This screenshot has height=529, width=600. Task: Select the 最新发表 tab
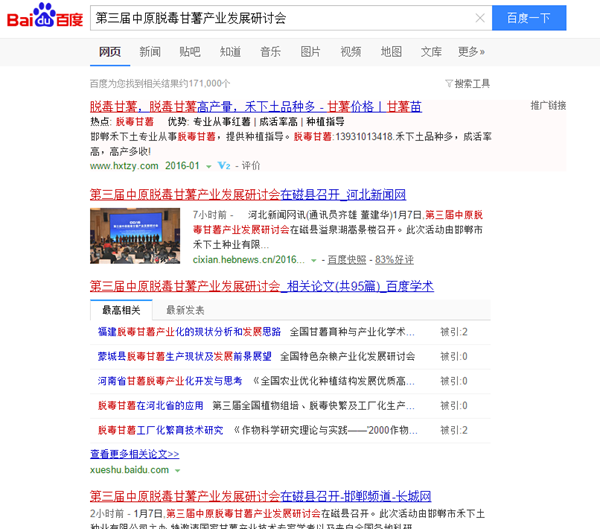tap(185, 310)
